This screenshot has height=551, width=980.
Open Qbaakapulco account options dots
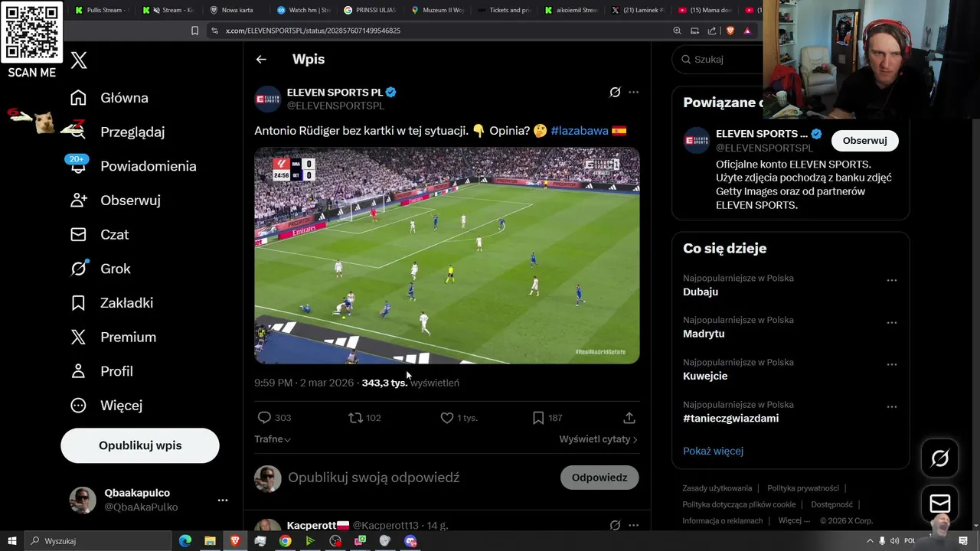[x=223, y=500]
